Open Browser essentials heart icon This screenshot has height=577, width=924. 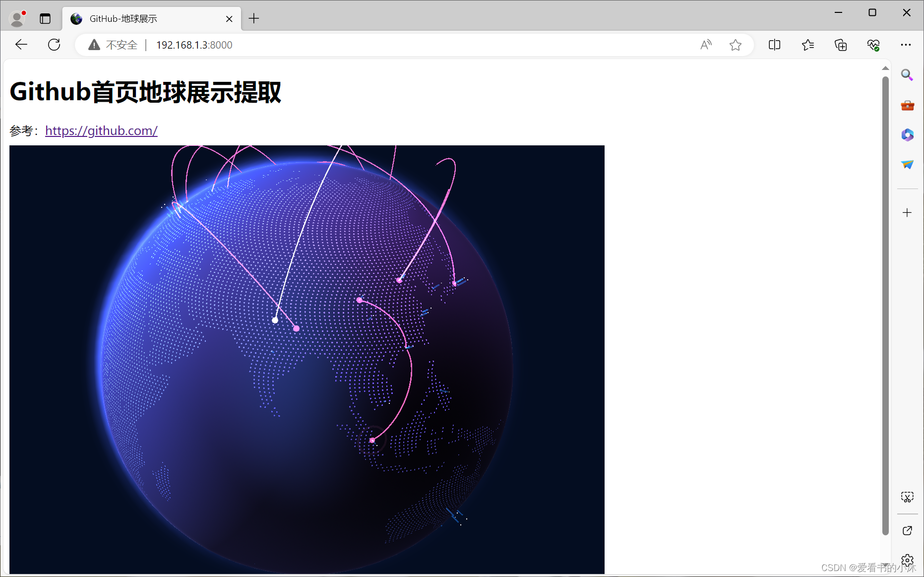(873, 45)
